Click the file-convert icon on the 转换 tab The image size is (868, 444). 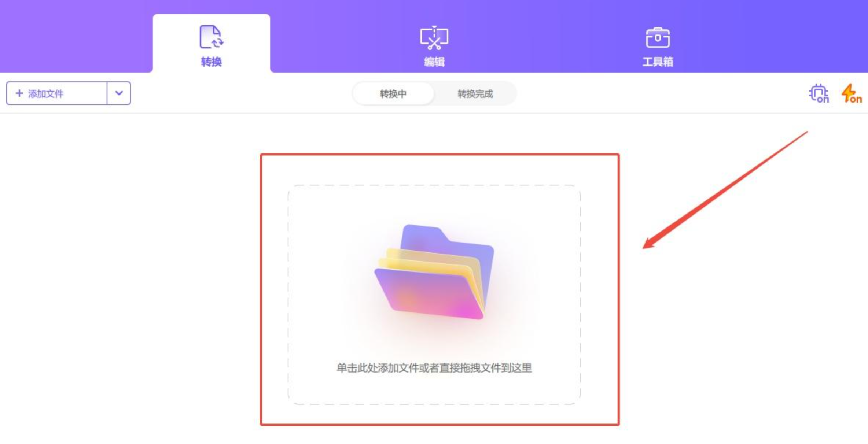(x=212, y=37)
